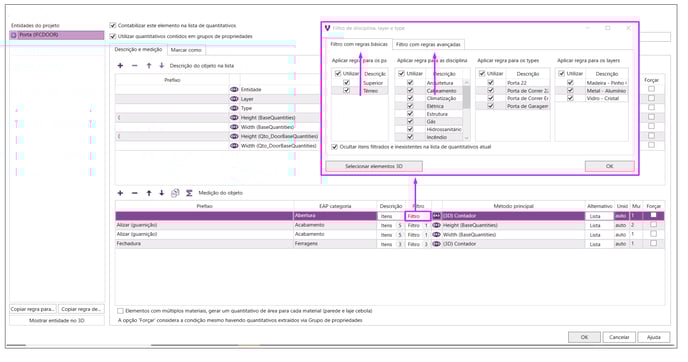Screen dimensions: 688x362
Task: Duplicate the selected measurement row
Action: click(x=175, y=193)
